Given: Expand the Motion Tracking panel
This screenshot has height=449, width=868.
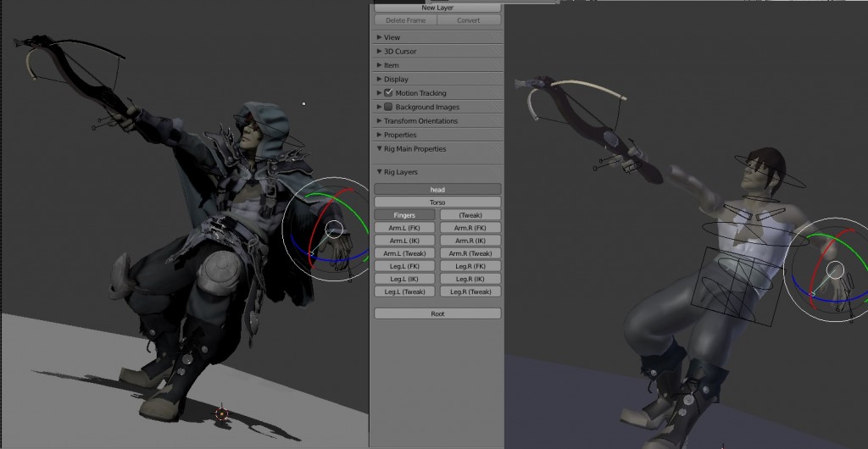Looking at the screenshot, I should (x=379, y=93).
